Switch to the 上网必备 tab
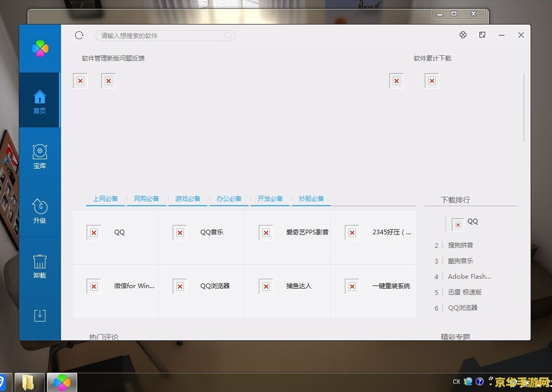The width and height of the screenshot is (552, 392). point(105,199)
